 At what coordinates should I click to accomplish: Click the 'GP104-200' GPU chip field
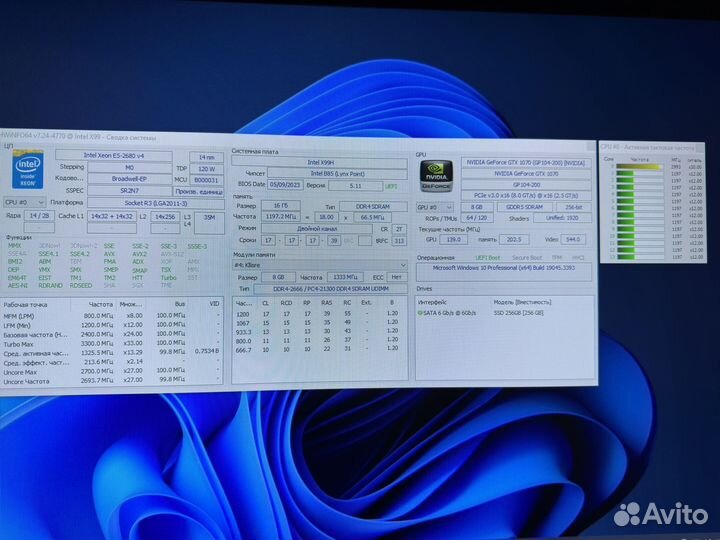(526, 185)
